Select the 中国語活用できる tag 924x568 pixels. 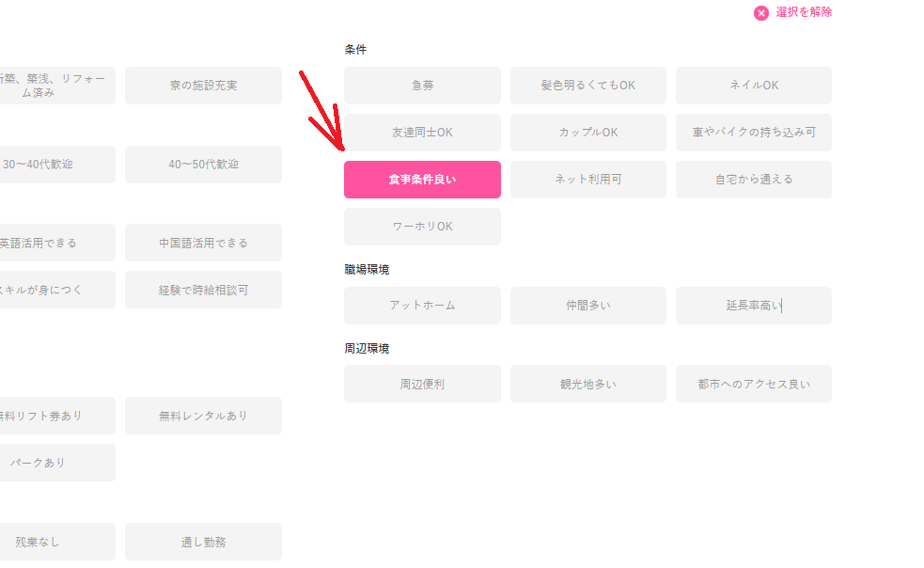[203, 243]
